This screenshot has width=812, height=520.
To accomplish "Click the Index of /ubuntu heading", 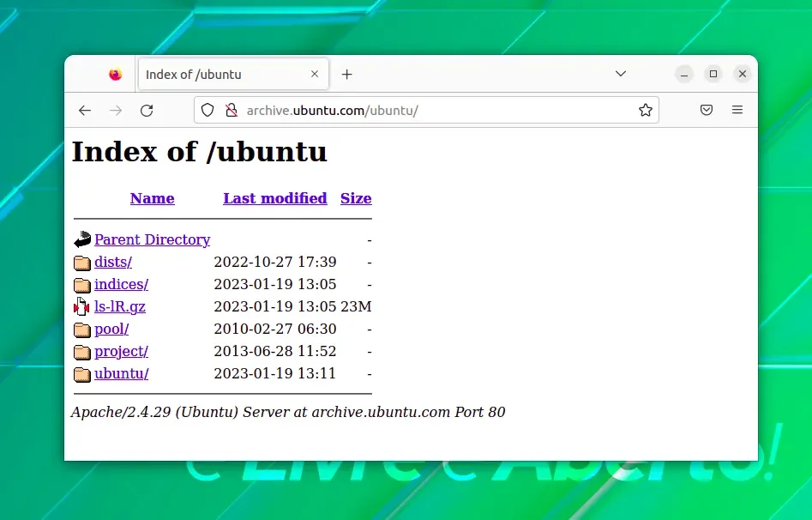I will click(x=200, y=152).
